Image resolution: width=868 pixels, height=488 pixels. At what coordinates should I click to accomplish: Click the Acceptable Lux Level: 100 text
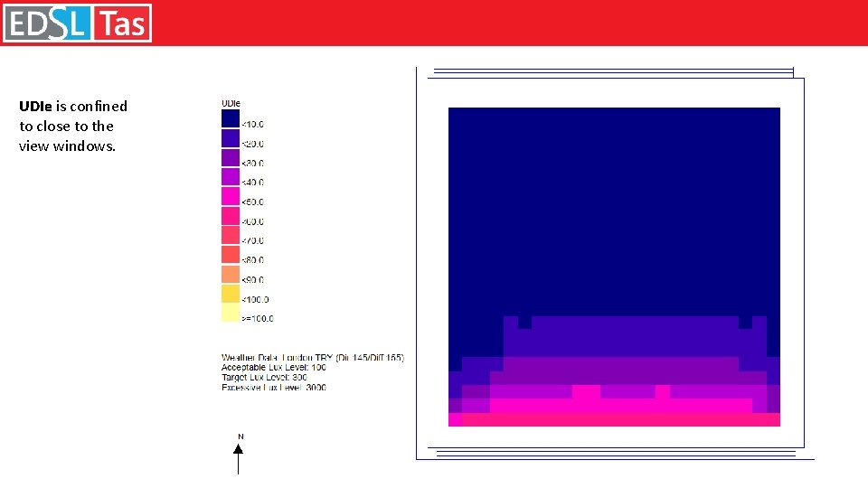[x=273, y=368]
